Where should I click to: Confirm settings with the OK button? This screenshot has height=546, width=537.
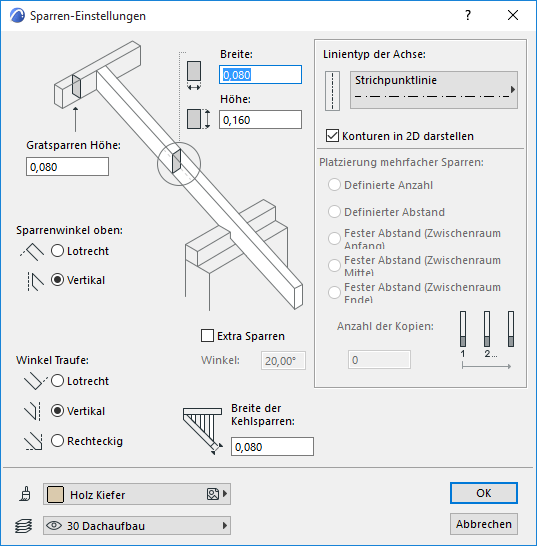pyautogui.click(x=484, y=493)
